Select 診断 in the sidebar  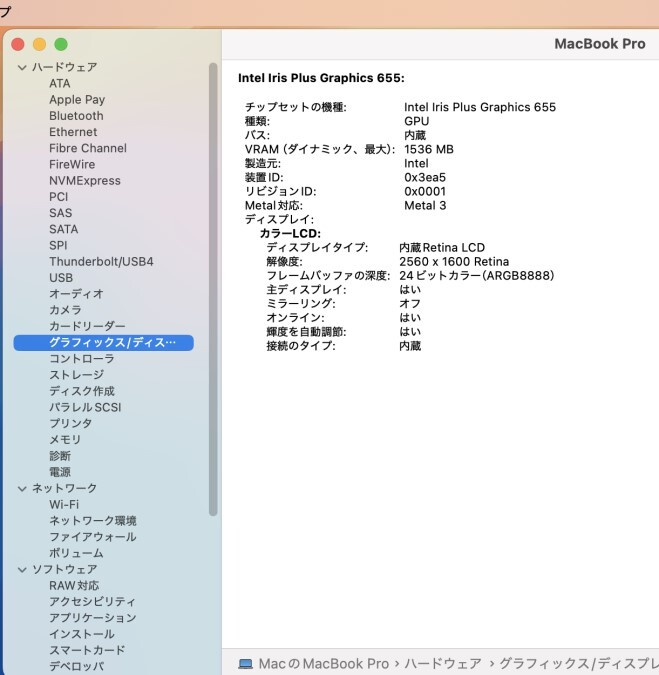[60, 456]
